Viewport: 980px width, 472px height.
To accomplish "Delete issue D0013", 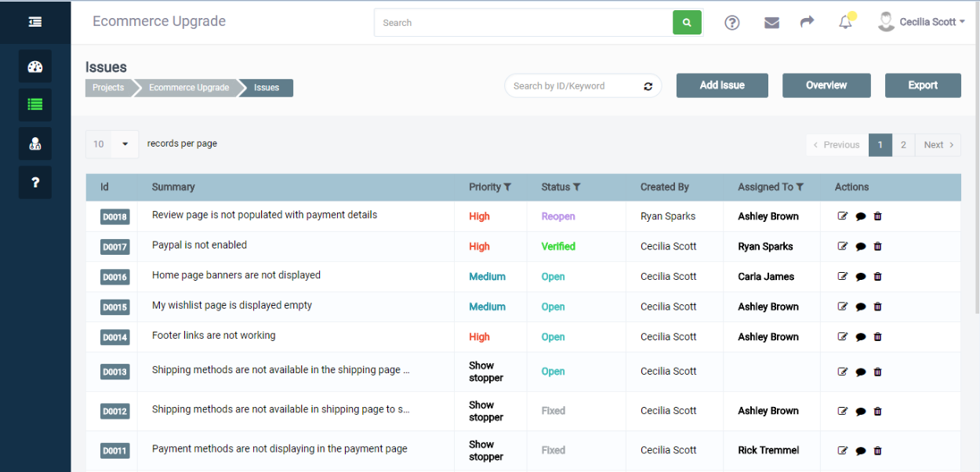I will [x=878, y=372].
